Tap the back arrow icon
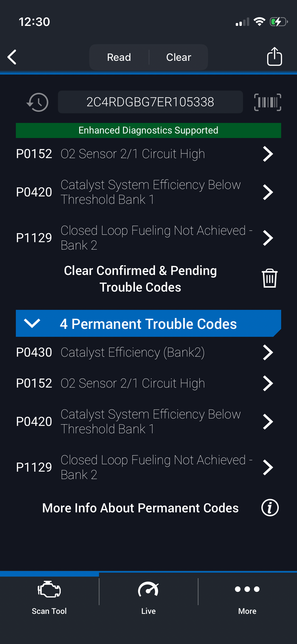Viewport: 297px width, 644px height. pyautogui.click(x=12, y=57)
